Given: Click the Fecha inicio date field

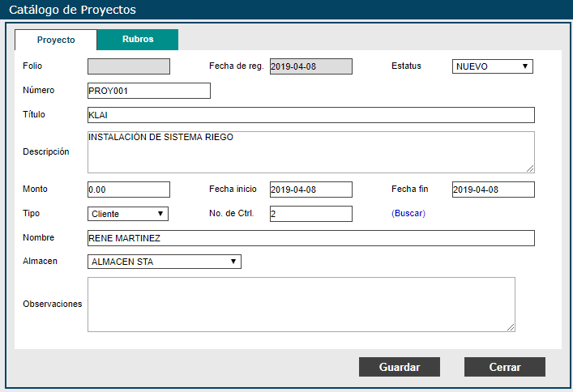Looking at the screenshot, I should point(310,190).
